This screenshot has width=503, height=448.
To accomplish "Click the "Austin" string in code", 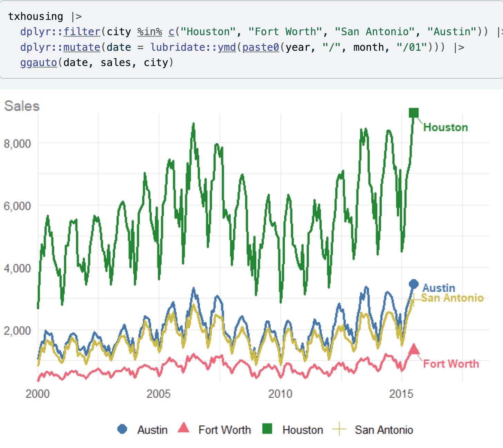I will 453,32.
